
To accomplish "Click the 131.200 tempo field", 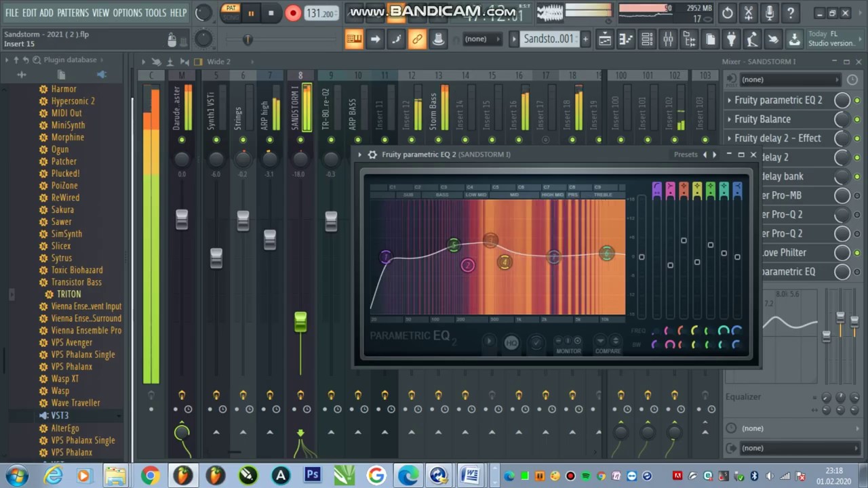I will pyautogui.click(x=321, y=14).
